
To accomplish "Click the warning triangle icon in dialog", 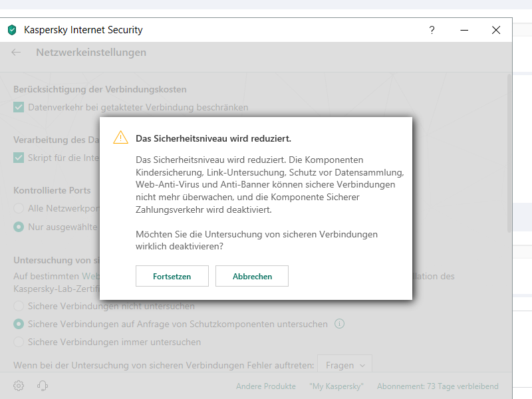I will point(120,138).
